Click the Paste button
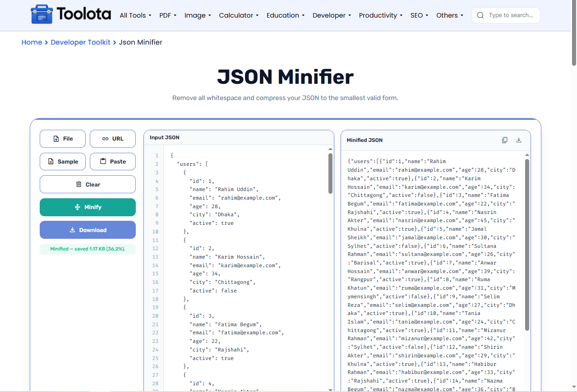This screenshot has width=577, height=392. 113,161
